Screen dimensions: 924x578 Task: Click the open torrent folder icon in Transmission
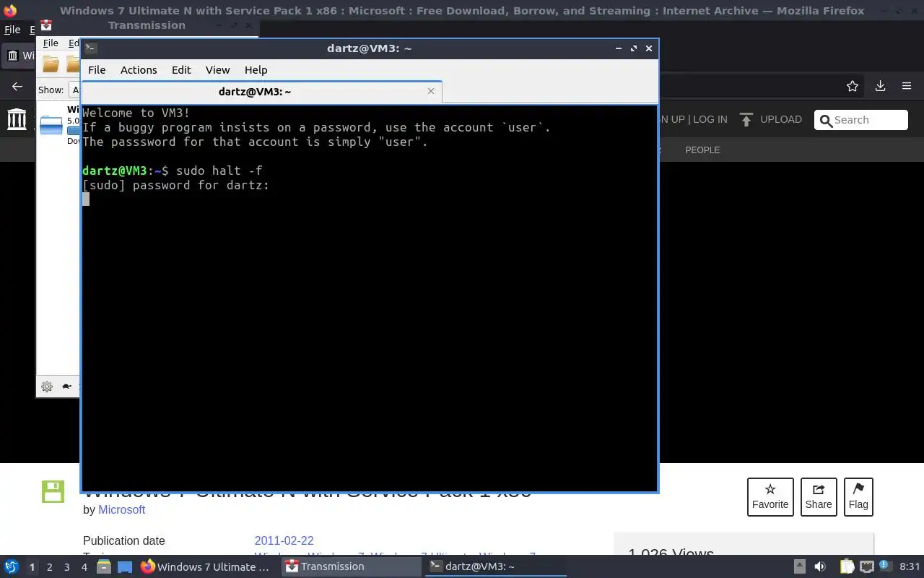51,64
